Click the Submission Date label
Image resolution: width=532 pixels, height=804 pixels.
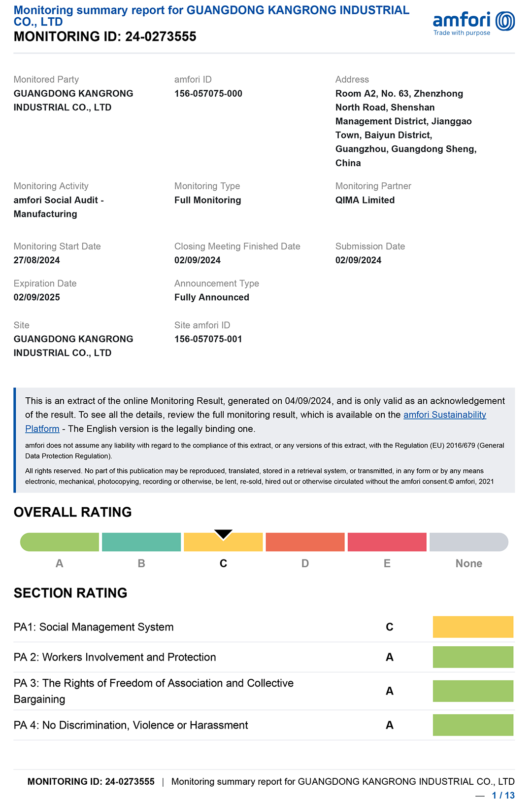click(370, 246)
